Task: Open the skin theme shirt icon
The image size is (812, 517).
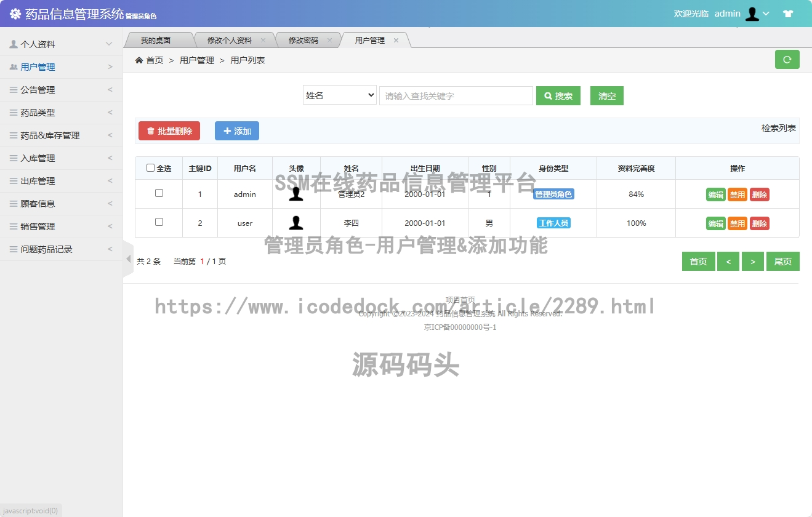Action: (788, 14)
